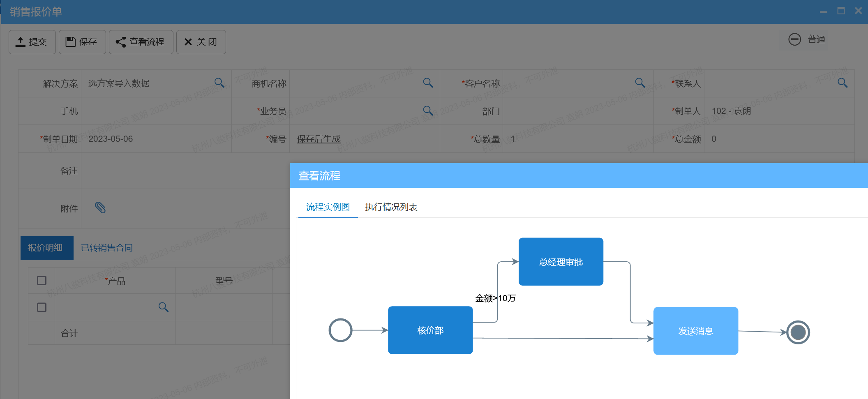Click the 保存 save icon
The height and width of the screenshot is (399, 868).
pyautogui.click(x=70, y=42)
